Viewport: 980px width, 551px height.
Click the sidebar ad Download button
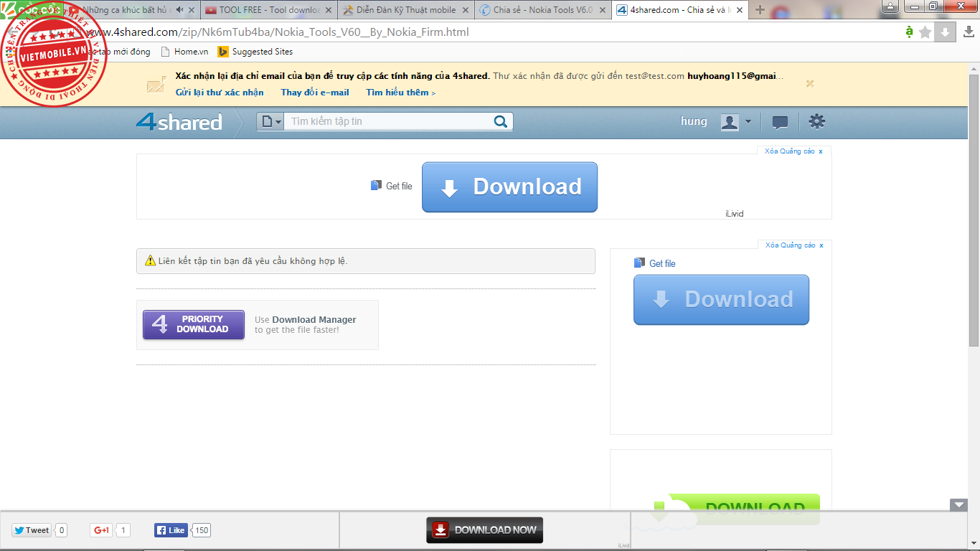721,300
